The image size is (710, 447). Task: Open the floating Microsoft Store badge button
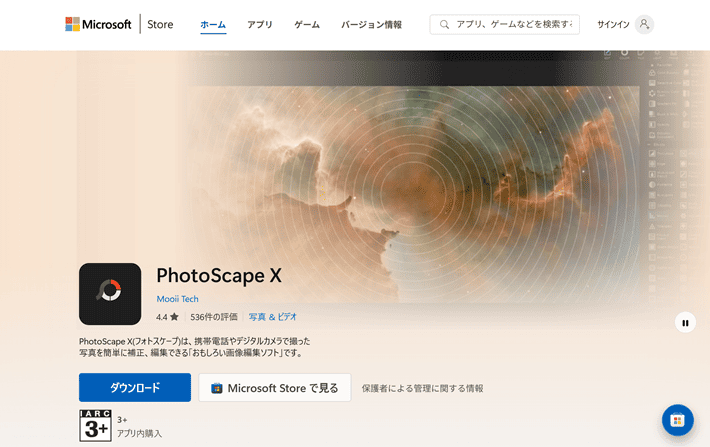point(677,420)
